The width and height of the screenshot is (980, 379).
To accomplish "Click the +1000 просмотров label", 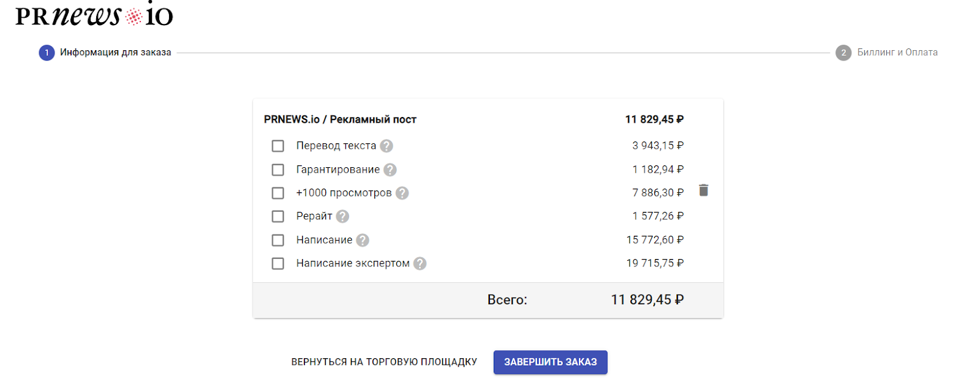I will (344, 193).
